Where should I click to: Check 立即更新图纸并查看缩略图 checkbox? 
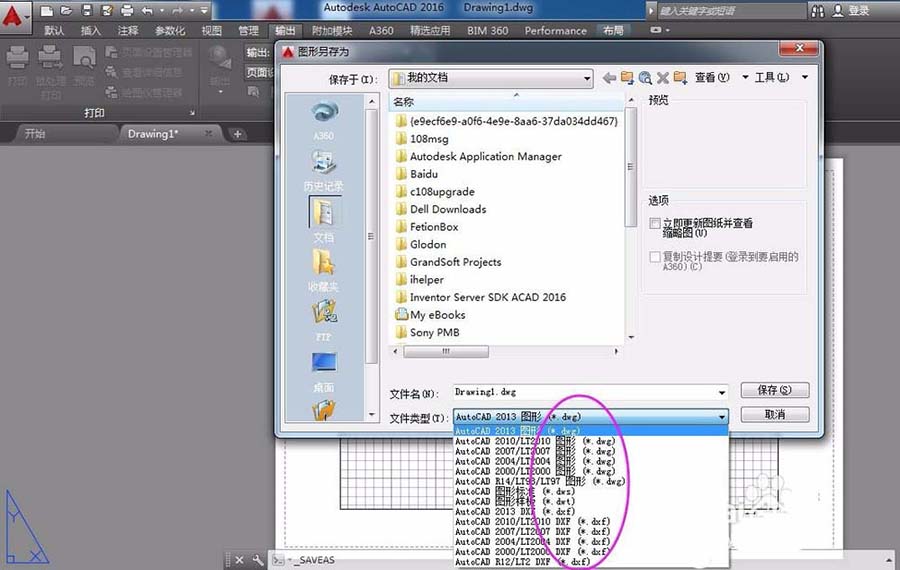(655, 223)
